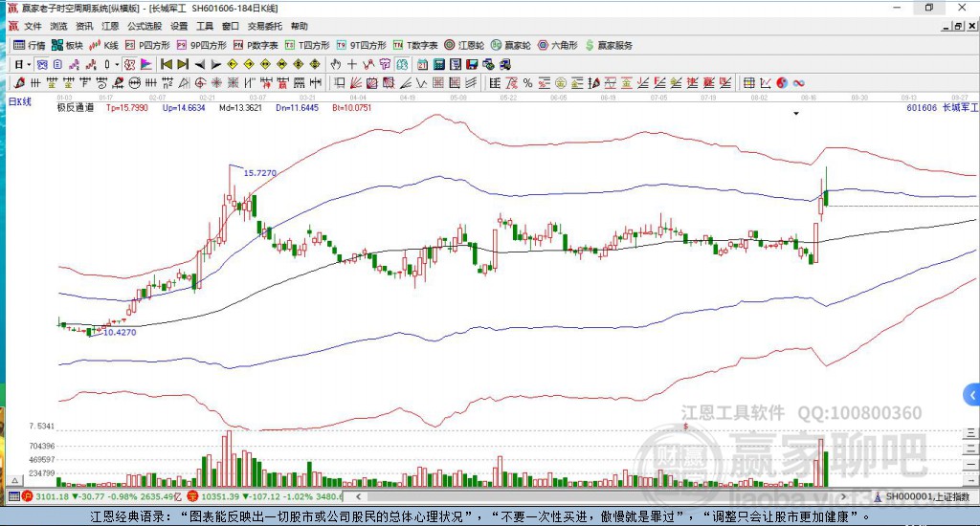Screen dimensions: 980x526
Task: Open the 设置 menu
Action: click(179, 26)
